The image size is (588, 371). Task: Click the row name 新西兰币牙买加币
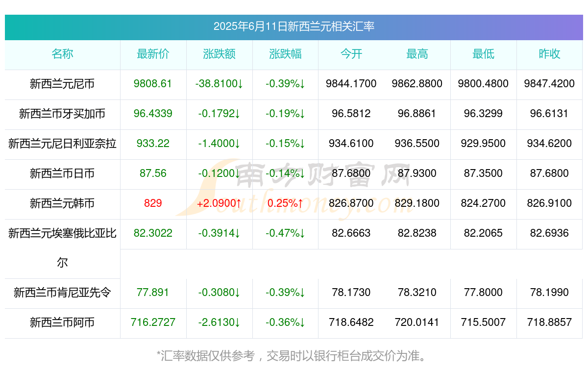[x=62, y=114]
